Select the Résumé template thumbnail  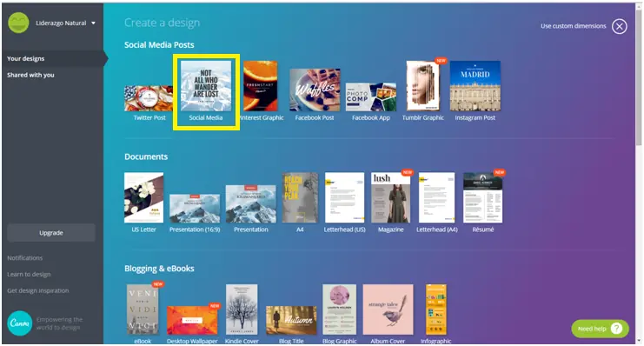(x=482, y=197)
